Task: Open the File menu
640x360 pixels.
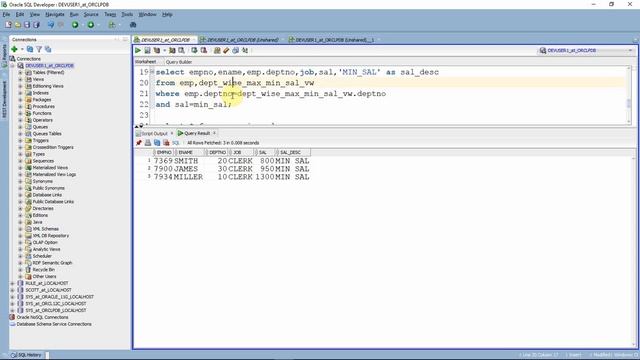Action: click(x=6, y=14)
